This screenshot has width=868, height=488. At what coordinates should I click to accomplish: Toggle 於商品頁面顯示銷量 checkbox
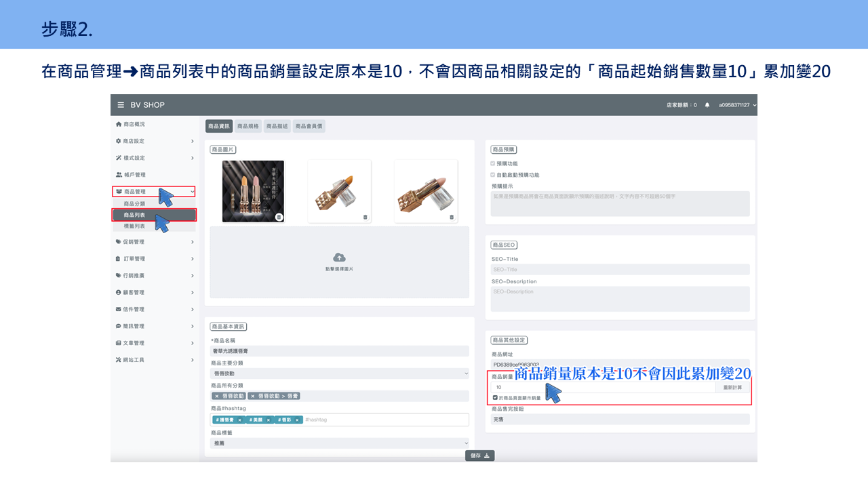click(495, 397)
